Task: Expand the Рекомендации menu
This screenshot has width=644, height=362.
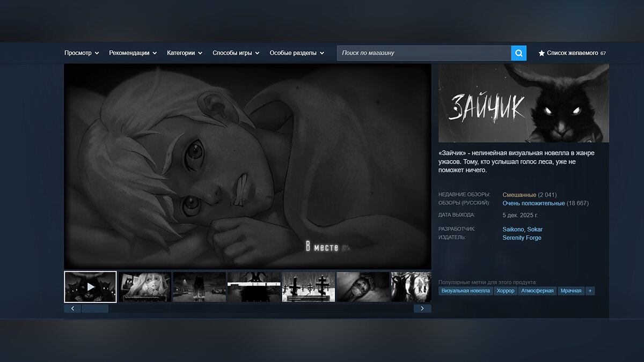Action: click(x=133, y=53)
